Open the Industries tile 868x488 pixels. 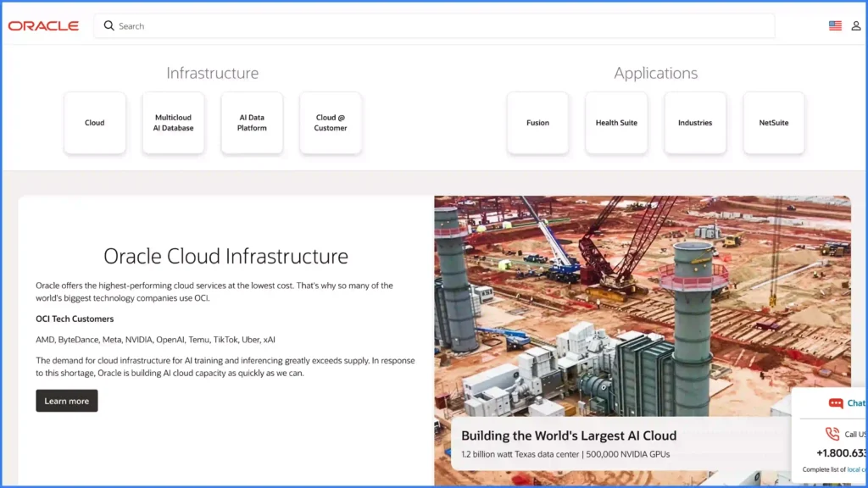click(695, 123)
